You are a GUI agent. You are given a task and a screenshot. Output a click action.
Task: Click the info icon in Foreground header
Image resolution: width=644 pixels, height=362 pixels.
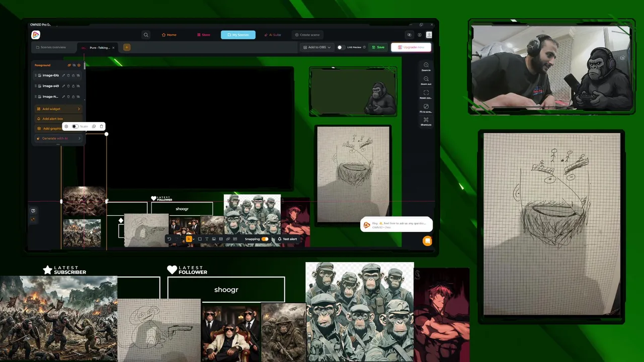pyautogui.click(x=79, y=65)
